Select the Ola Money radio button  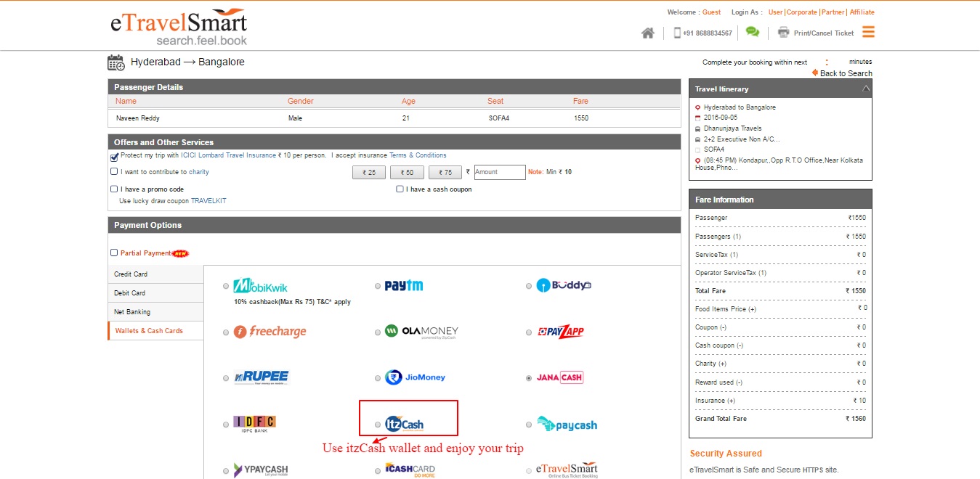pos(378,332)
